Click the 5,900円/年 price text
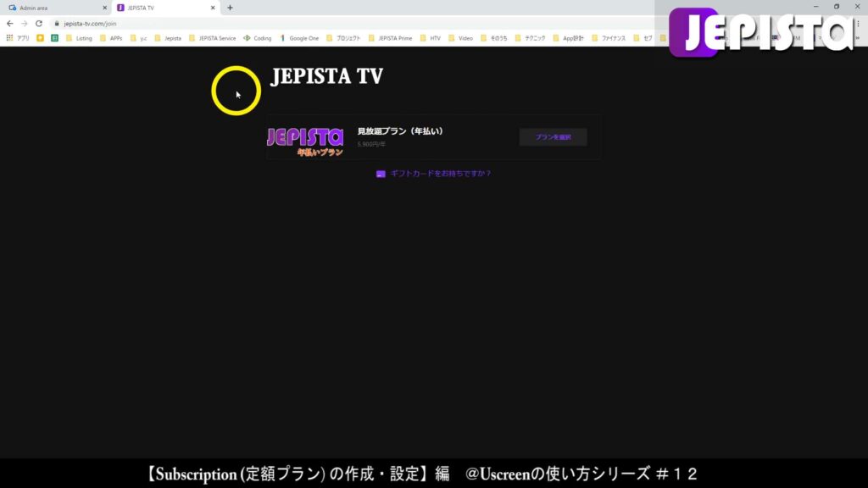 (x=371, y=144)
